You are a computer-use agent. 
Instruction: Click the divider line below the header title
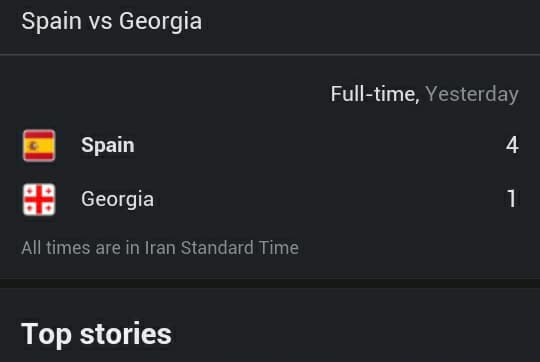(x=270, y=54)
